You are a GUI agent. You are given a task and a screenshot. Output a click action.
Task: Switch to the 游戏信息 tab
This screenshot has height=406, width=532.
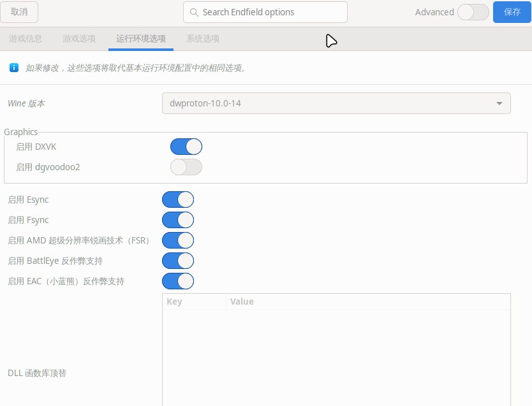pos(26,39)
